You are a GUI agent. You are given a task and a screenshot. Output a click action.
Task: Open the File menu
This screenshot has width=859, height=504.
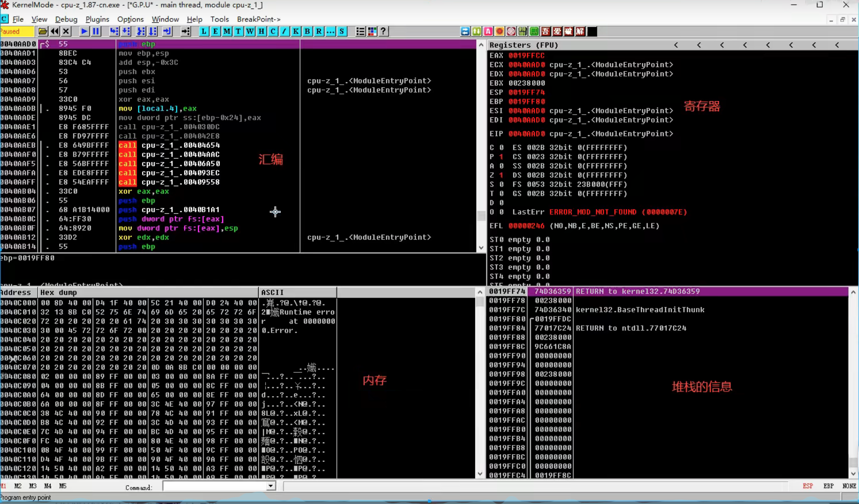coord(18,19)
